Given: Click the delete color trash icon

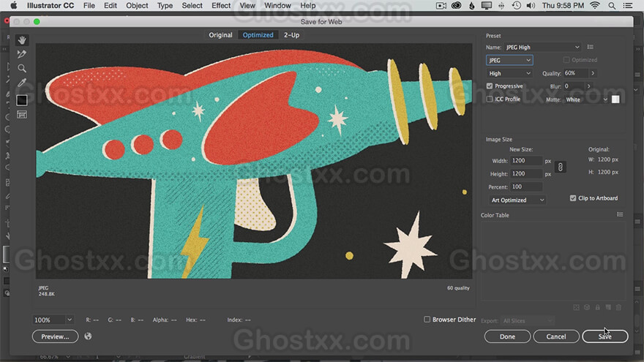Looking at the screenshot, I should click(x=618, y=307).
